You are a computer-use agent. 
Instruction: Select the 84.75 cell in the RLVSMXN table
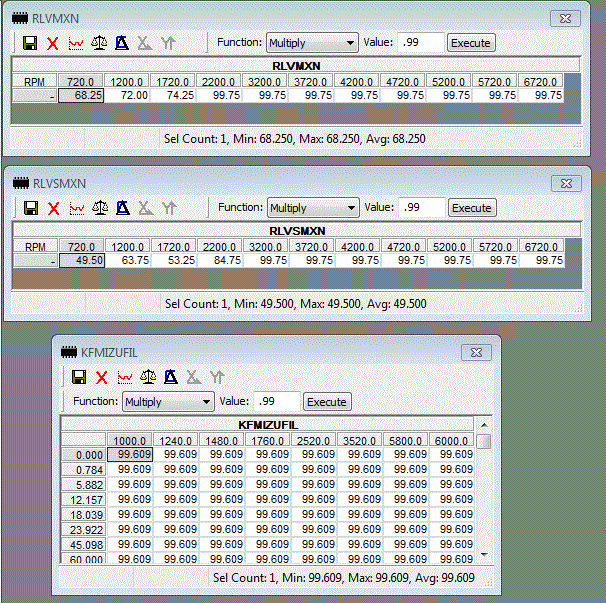[x=220, y=260]
